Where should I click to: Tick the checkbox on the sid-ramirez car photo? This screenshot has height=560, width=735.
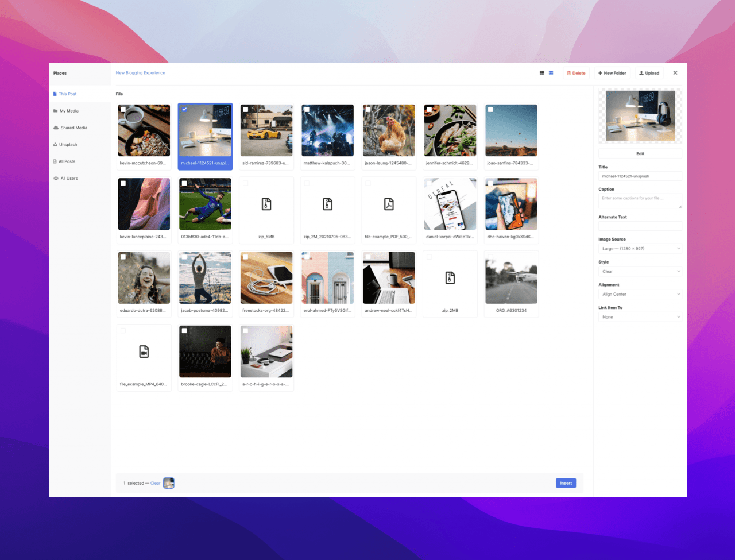(x=246, y=109)
